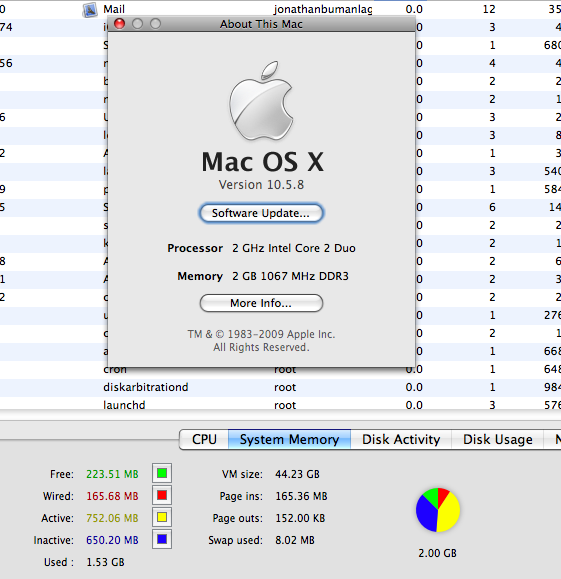Click the memory usage pie chart

tap(438, 510)
